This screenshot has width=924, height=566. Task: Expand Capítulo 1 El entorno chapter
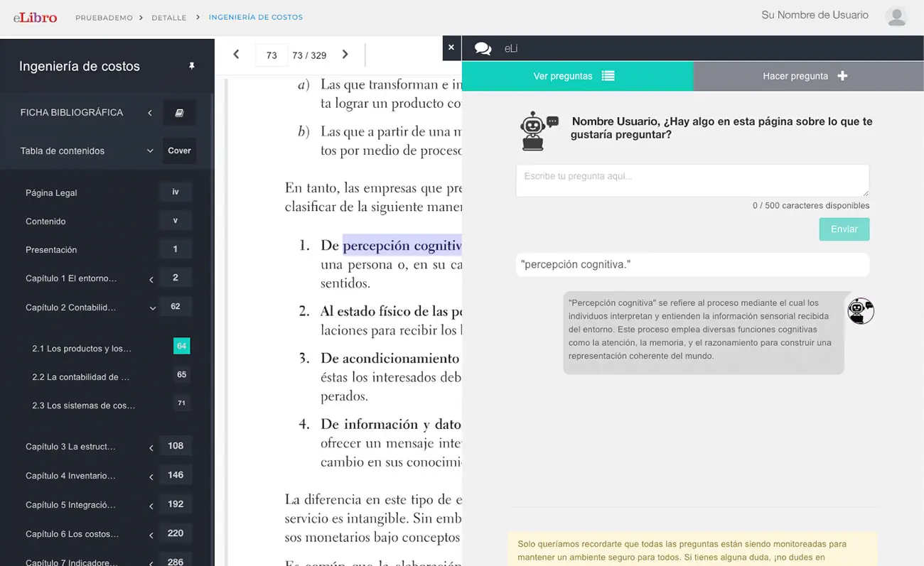click(x=151, y=279)
